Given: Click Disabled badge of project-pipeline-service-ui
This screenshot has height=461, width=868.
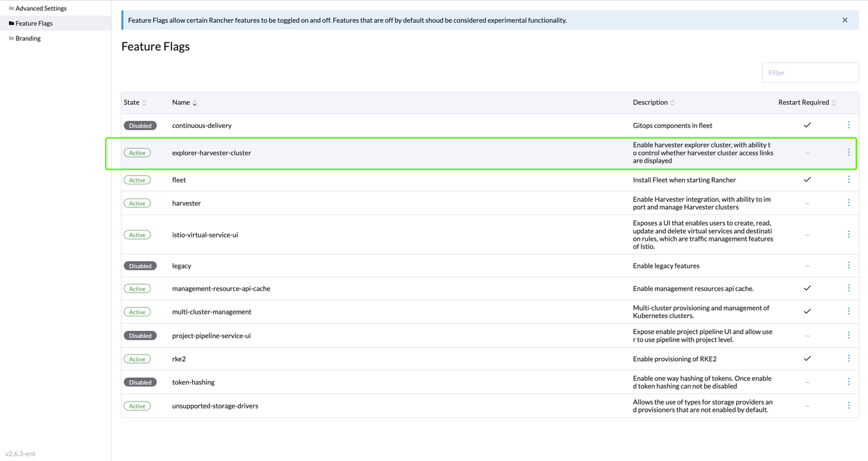Looking at the screenshot, I should (140, 336).
